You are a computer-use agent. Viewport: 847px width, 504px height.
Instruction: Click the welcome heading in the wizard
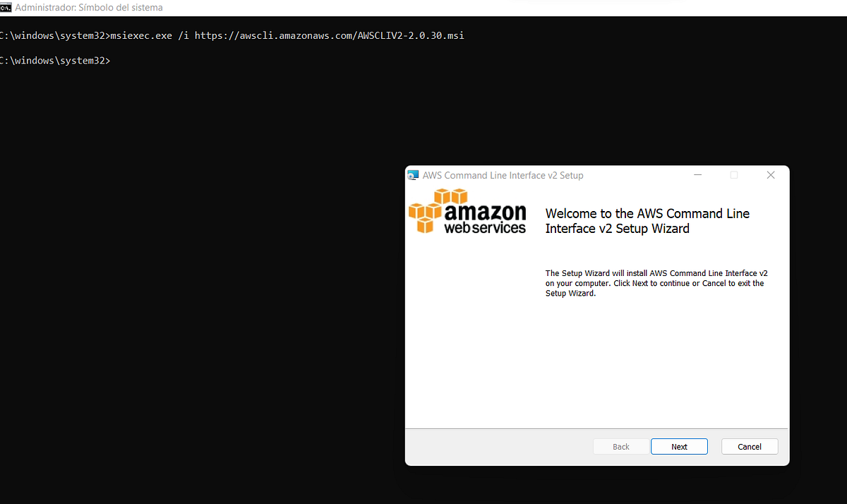647,220
